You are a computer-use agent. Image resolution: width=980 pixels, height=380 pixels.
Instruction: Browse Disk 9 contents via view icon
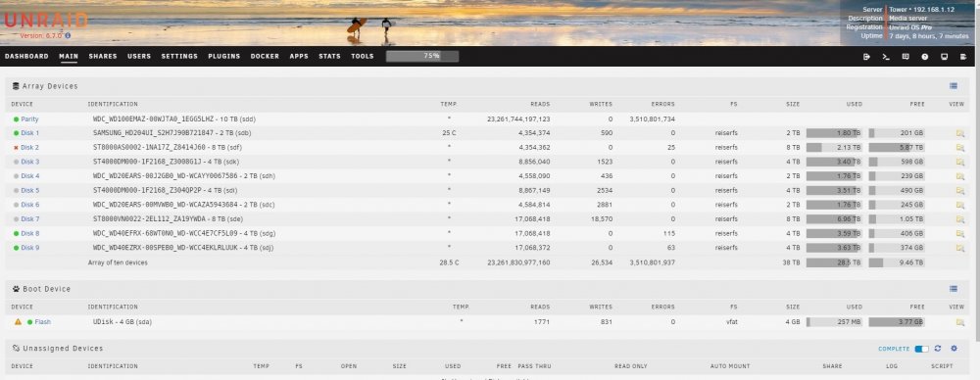click(x=960, y=248)
